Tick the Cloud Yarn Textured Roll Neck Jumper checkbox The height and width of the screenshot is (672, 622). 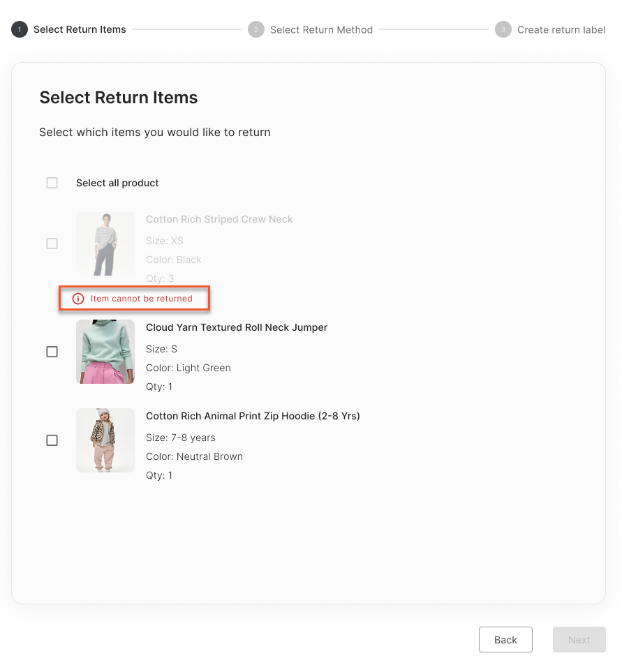click(52, 352)
